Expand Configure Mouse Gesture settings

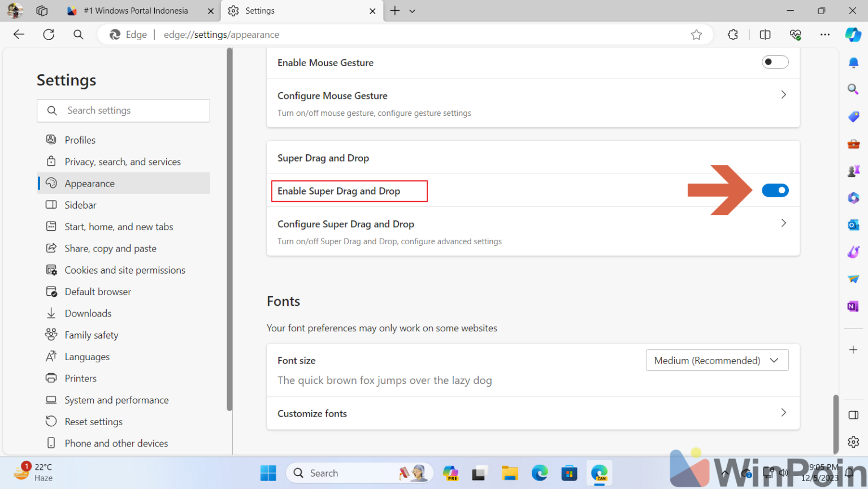pyautogui.click(x=783, y=94)
